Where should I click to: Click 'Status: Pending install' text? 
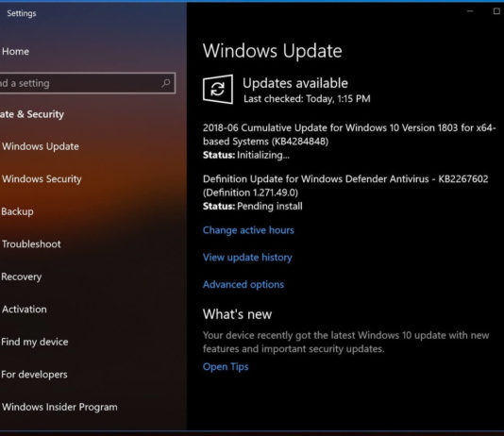[253, 207]
